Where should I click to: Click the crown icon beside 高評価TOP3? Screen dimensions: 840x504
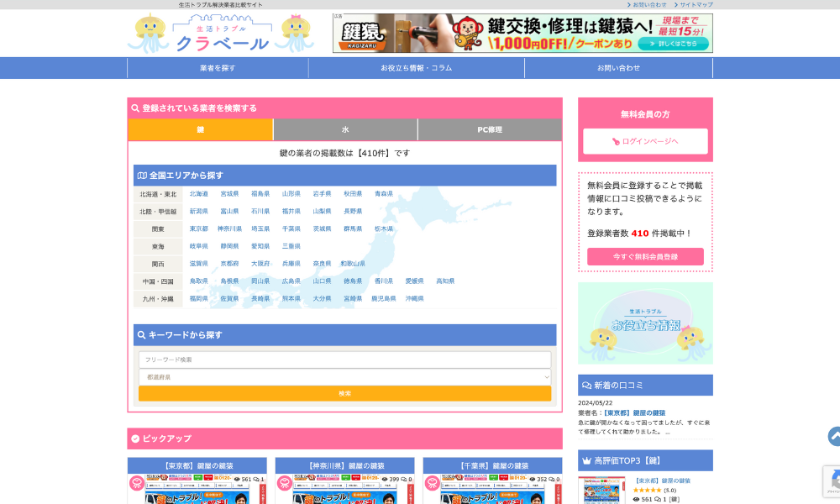[585, 460]
